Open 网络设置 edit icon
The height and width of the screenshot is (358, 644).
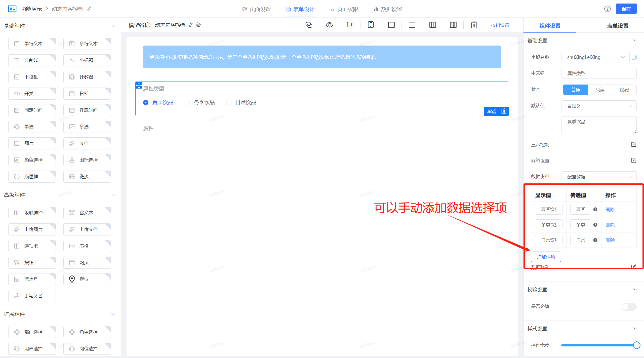click(x=634, y=160)
